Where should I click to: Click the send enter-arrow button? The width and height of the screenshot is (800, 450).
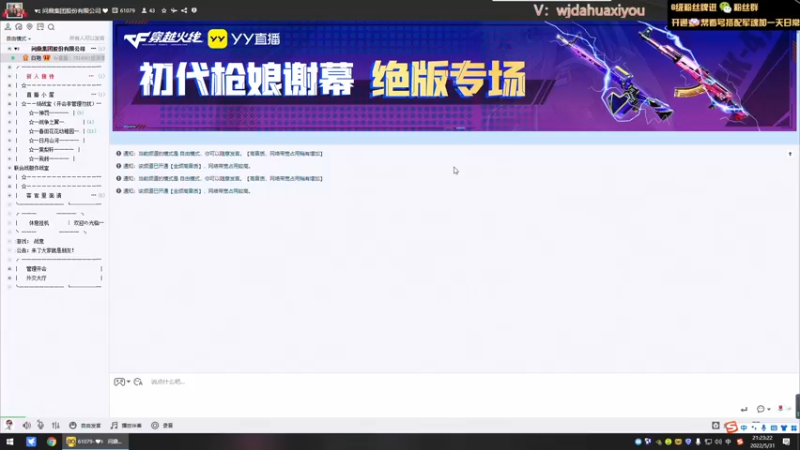tap(744, 409)
